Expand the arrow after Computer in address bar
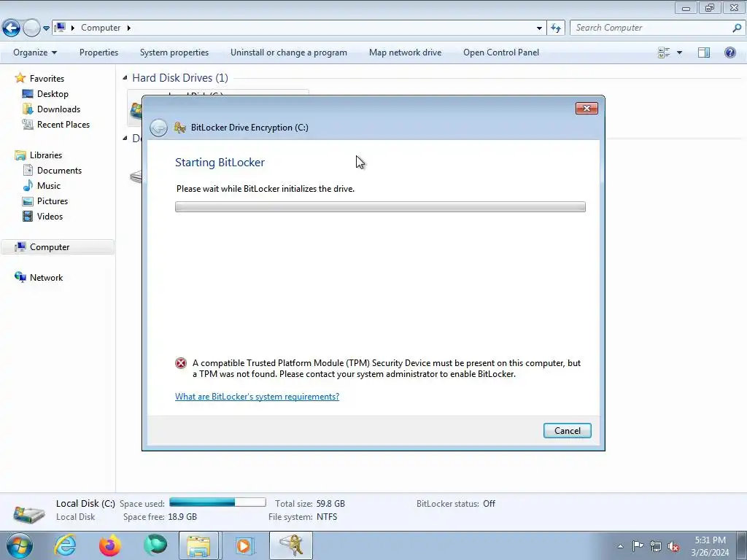This screenshot has width=747, height=560. (x=128, y=28)
